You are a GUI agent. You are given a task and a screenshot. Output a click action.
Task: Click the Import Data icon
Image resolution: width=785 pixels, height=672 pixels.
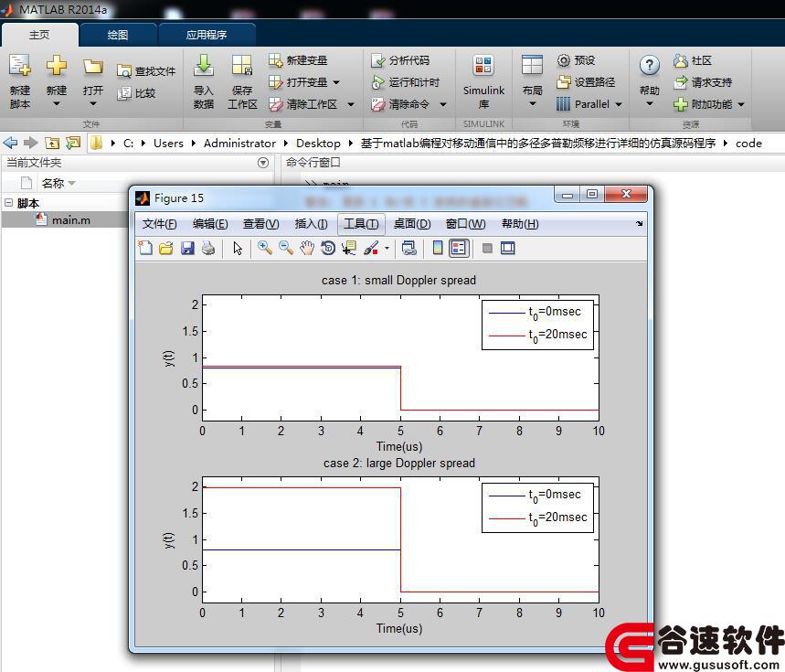click(203, 66)
